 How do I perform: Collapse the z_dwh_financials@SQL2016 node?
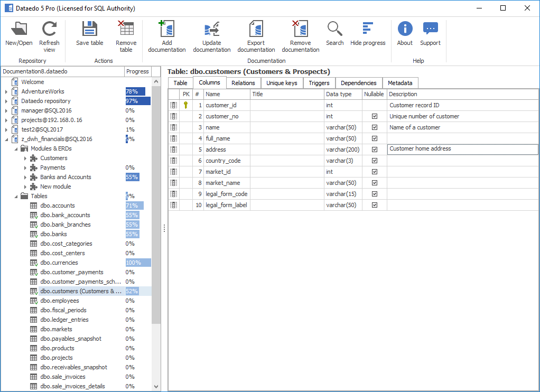click(6, 139)
